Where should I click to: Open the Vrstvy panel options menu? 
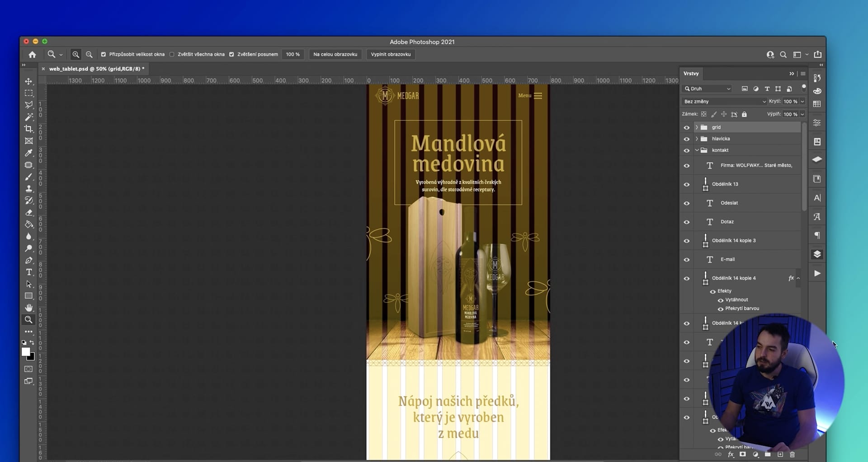[803, 74]
